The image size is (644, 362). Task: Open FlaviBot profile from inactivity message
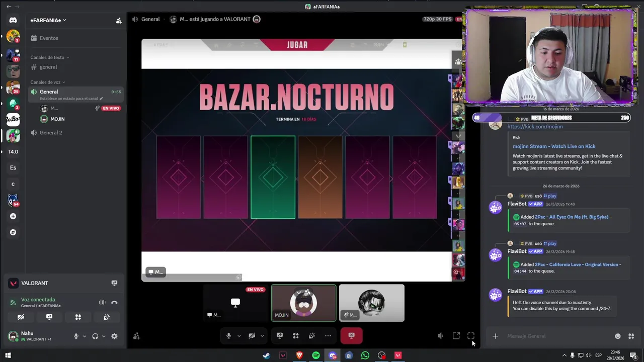click(x=517, y=291)
